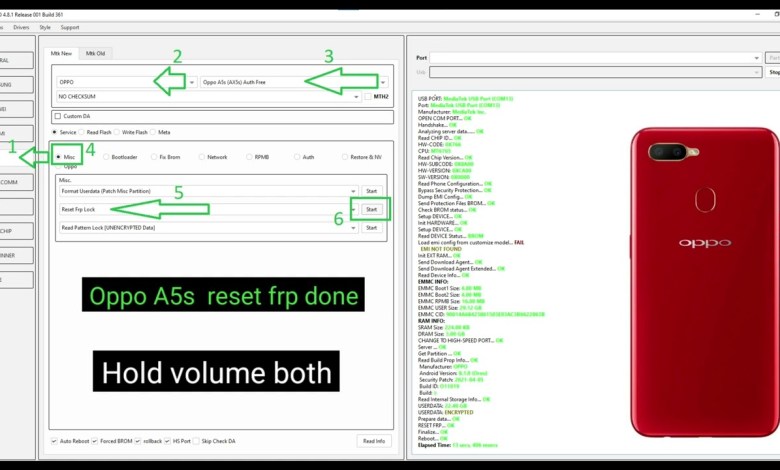Viewport: 780px width, 470px height.
Task: Select the Fix Brom radio option
Action: (154, 157)
